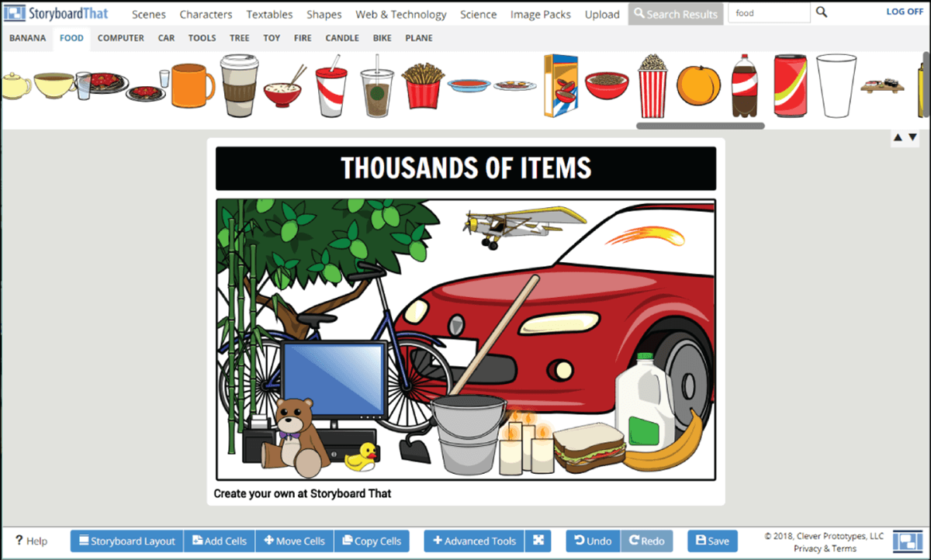Open the Web & Technology menu
This screenshot has width=931, height=560.
(400, 14)
